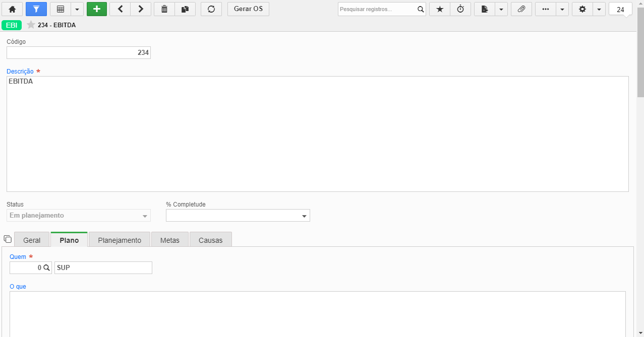Open favorites star in toolbar

pyautogui.click(x=440, y=9)
